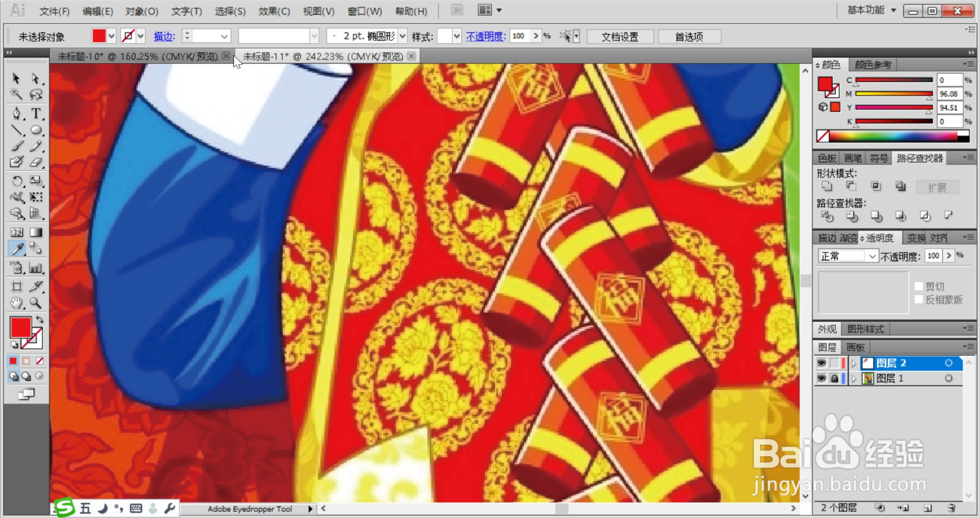
Task: Toggle the lock on 图层 1
Action: [x=834, y=378]
